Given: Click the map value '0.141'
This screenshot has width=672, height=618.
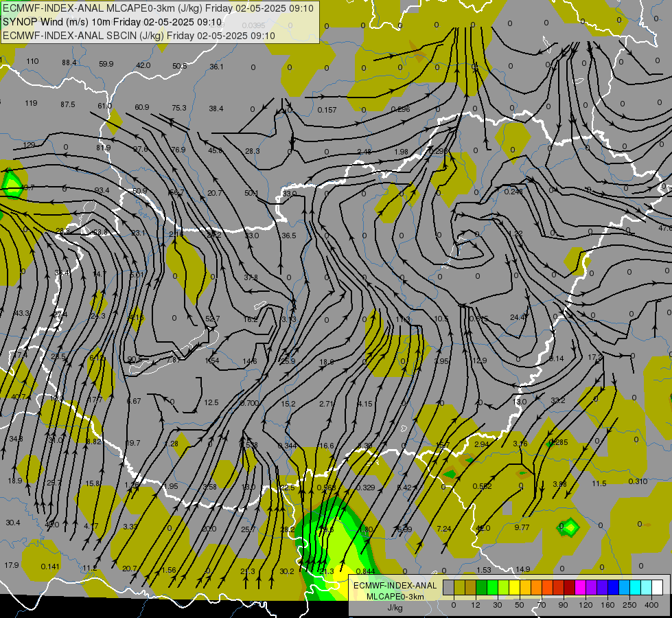Looking at the screenshot, I should (50, 566).
